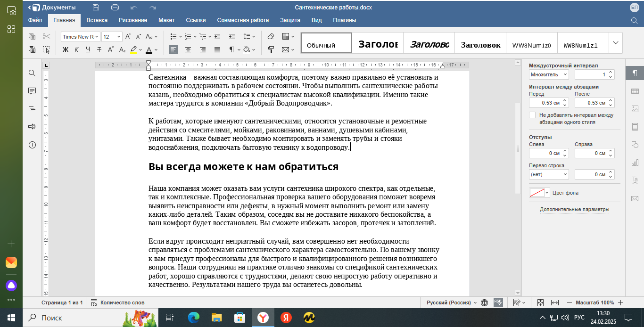Viewport: 644px width, 327px height.
Task: Align text left
Action: [173, 49]
